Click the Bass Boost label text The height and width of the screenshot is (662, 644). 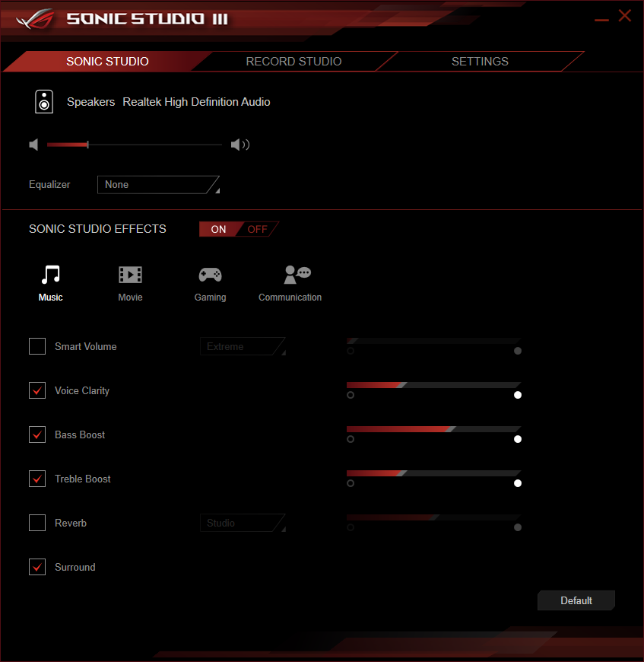(x=80, y=434)
